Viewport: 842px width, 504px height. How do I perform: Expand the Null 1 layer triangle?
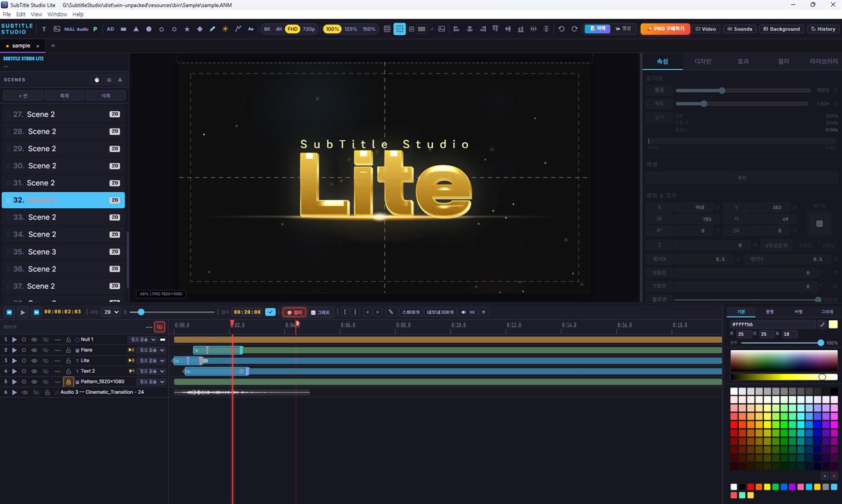tap(14, 339)
